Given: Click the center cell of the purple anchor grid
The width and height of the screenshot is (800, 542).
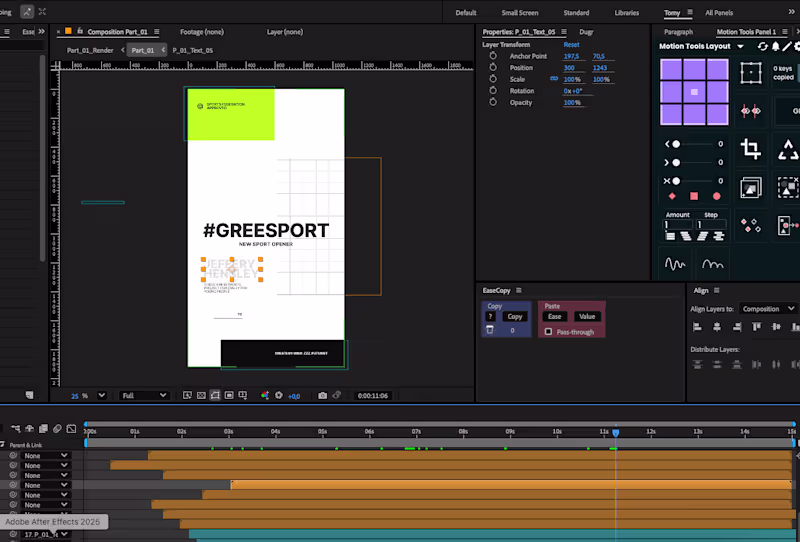Looking at the screenshot, I should [x=694, y=92].
